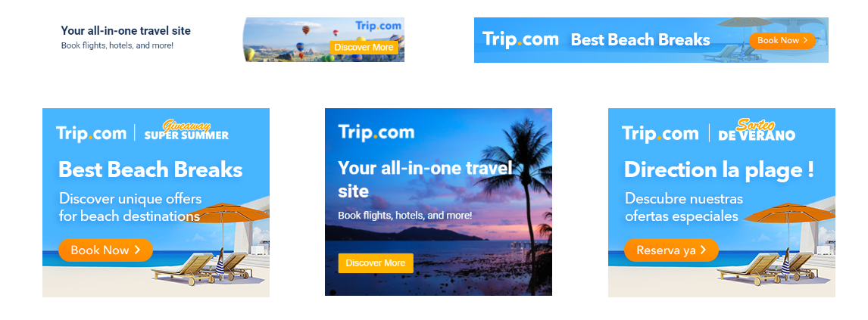The image size is (868, 320).
Task: Click Discover More on the balloon banner
Action: [x=364, y=48]
